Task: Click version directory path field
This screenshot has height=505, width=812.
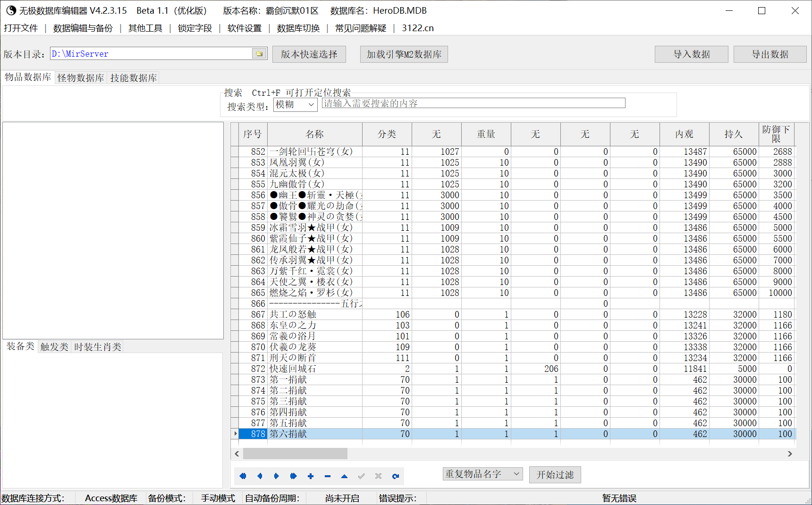Action: [152, 54]
